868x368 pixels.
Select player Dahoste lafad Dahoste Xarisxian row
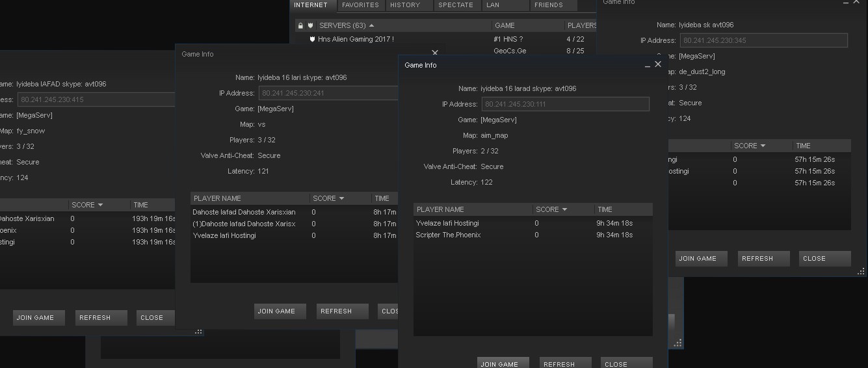coord(294,212)
